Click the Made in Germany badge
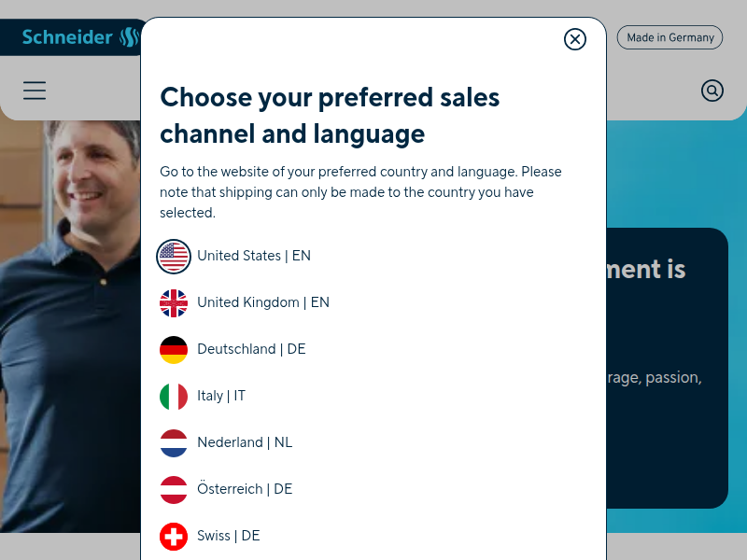 click(x=669, y=37)
